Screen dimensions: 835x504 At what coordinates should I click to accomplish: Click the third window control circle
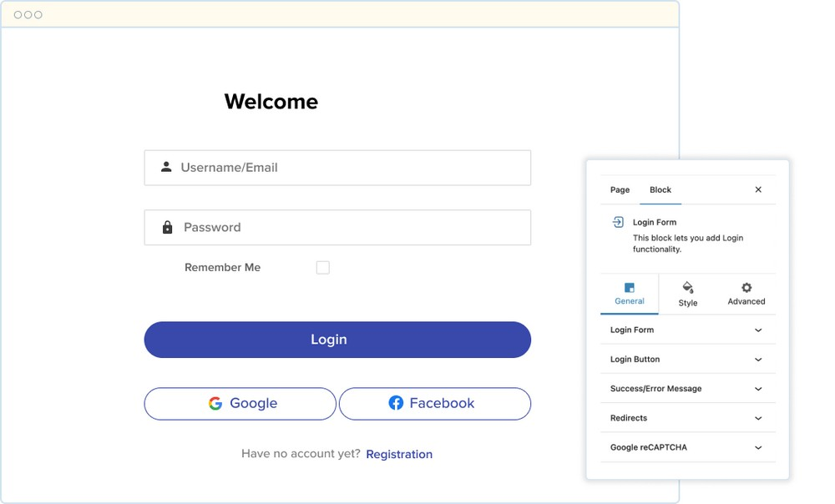click(x=38, y=15)
